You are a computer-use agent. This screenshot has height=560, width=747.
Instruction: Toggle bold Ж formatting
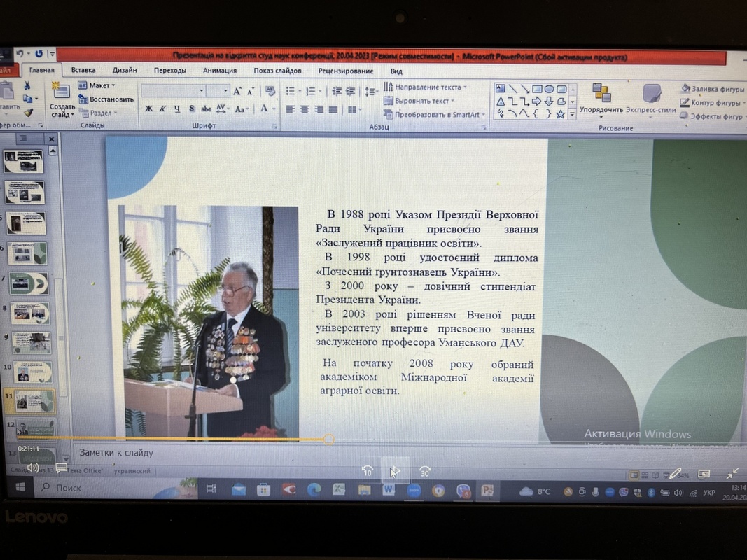[149, 108]
